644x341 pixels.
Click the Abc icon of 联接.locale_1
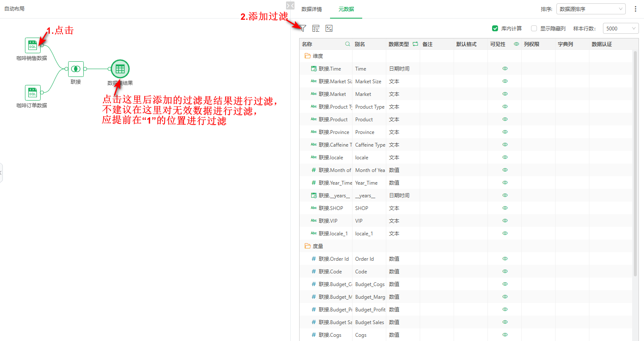click(x=314, y=233)
